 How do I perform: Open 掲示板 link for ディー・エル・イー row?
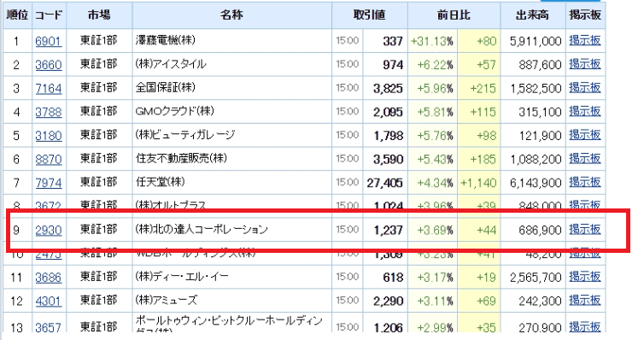point(585,277)
